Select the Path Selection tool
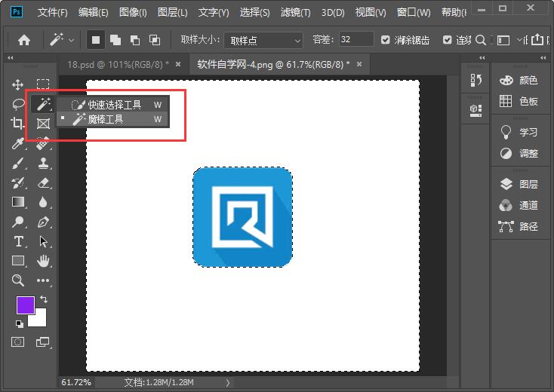 [x=43, y=242]
